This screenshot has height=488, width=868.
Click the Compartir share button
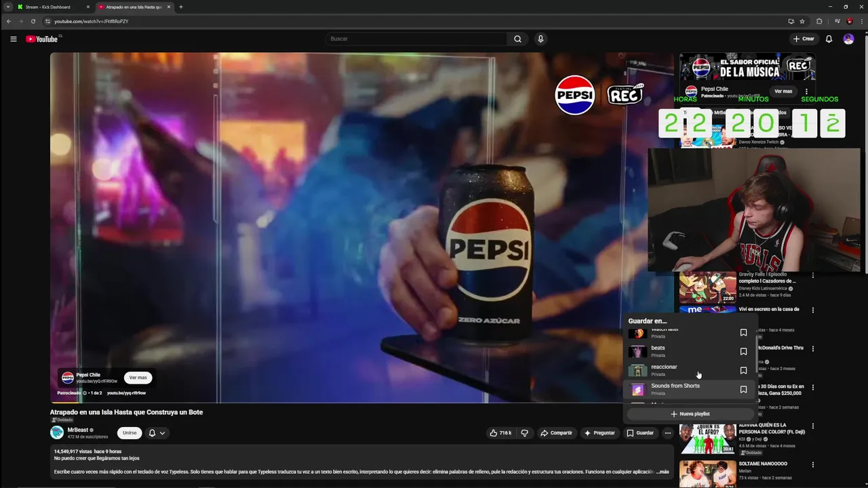tap(556, 432)
